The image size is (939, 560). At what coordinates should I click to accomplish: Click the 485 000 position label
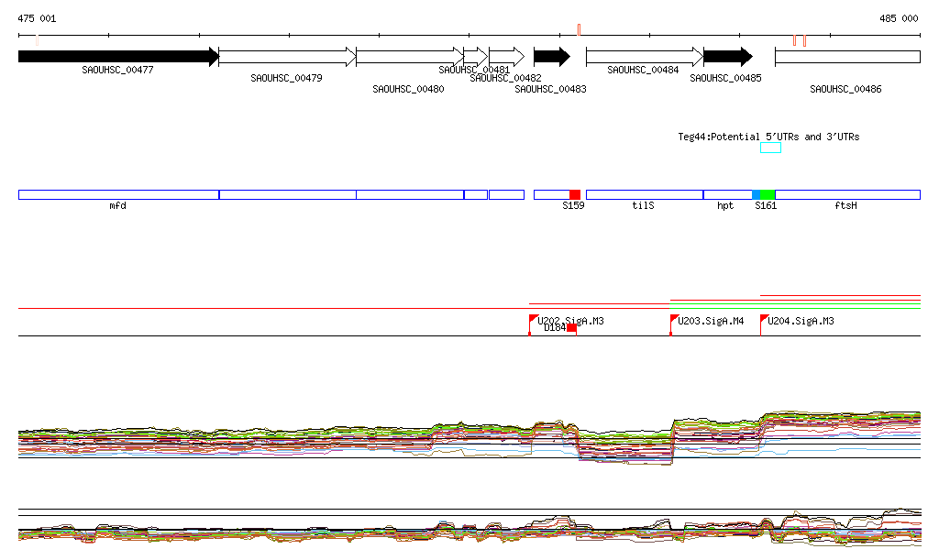click(x=898, y=18)
